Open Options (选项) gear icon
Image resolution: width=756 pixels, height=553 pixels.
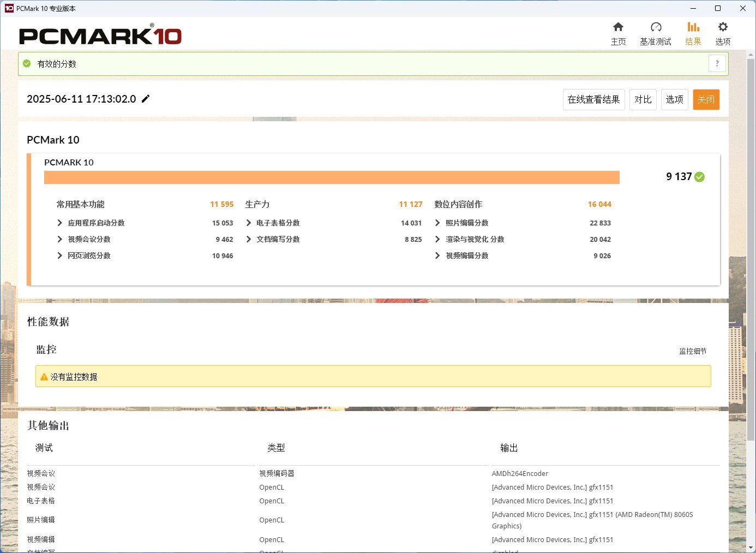point(723,27)
